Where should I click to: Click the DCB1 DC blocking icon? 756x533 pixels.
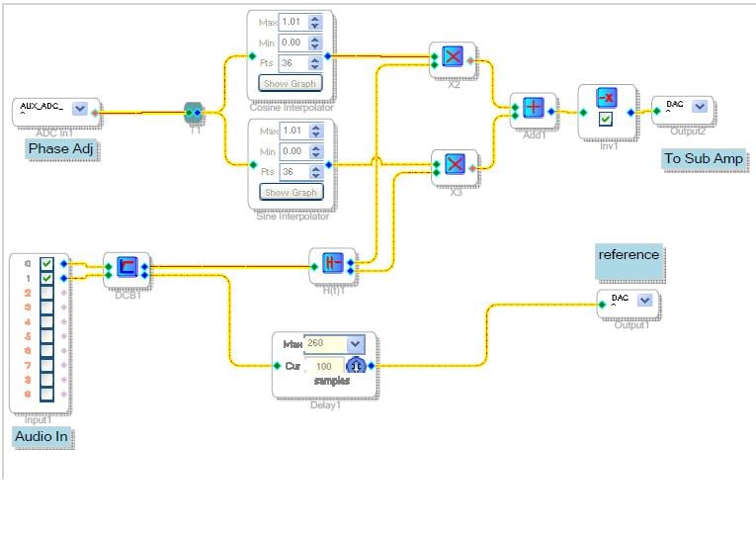(x=127, y=267)
